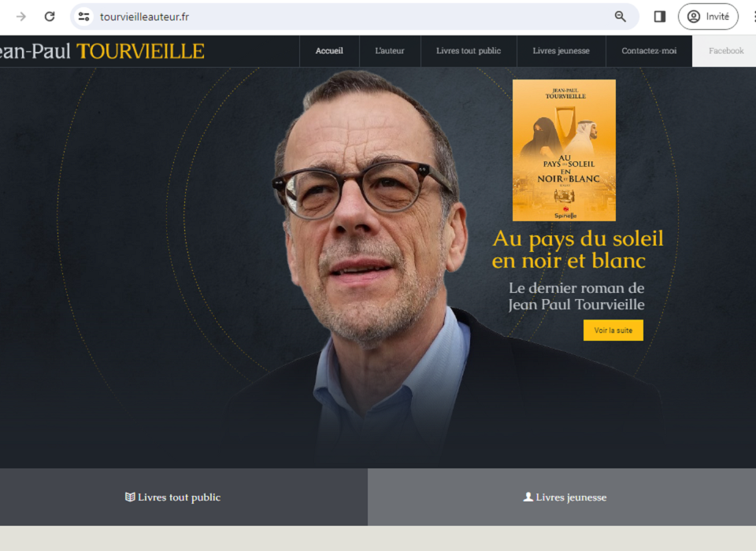
Task: Visit the Facebook link in navigation
Action: click(x=724, y=50)
